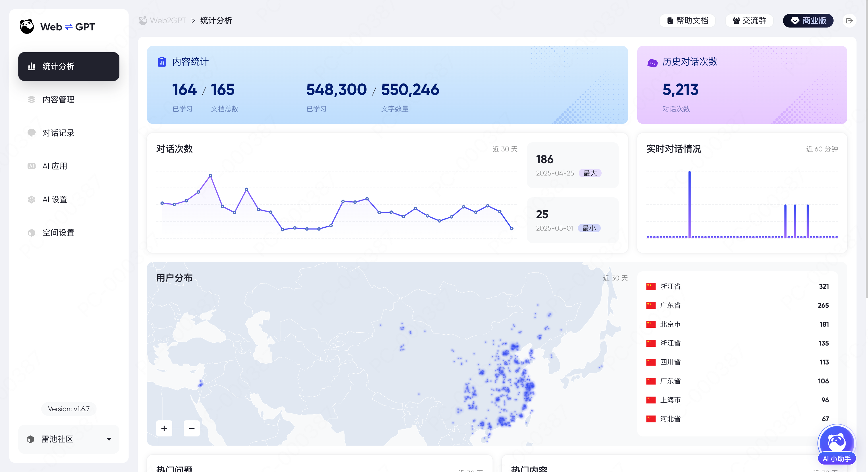Open 空间设置 sidebar item
This screenshot has width=868, height=472.
pyautogui.click(x=58, y=233)
